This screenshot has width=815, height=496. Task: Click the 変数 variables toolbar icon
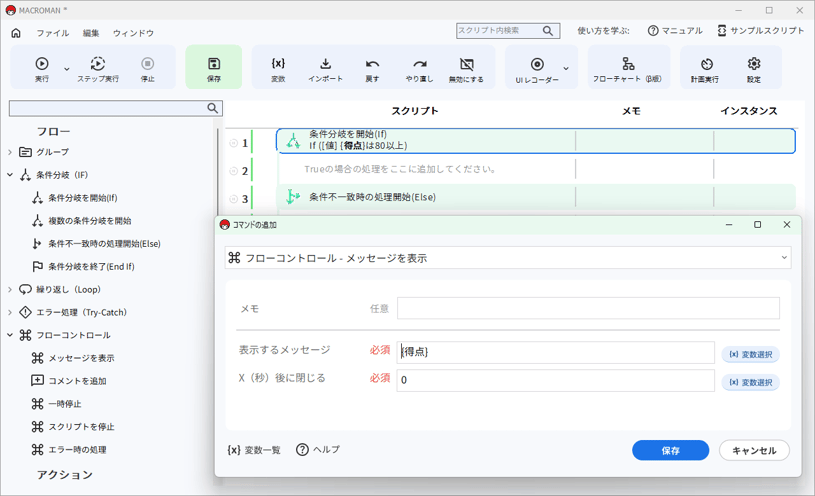(278, 64)
